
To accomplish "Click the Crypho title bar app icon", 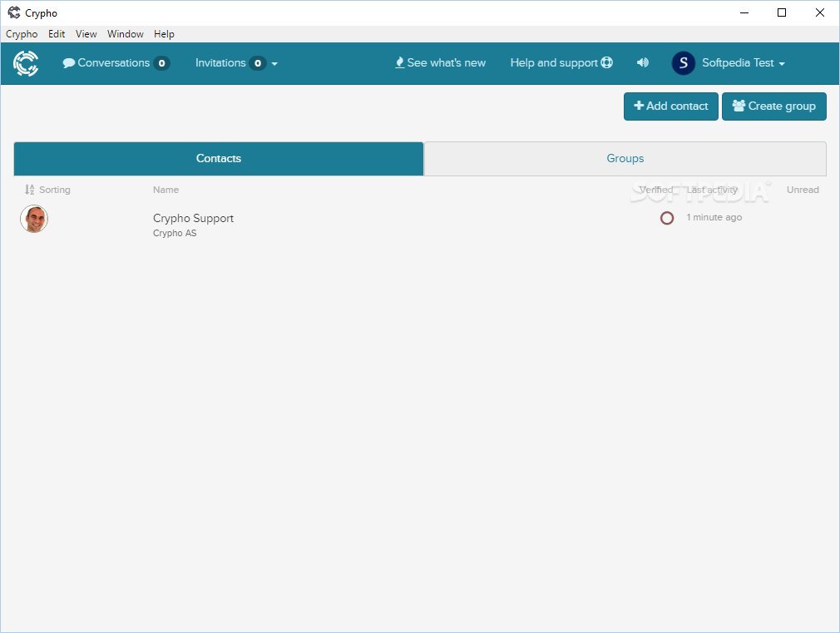I will point(14,12).
